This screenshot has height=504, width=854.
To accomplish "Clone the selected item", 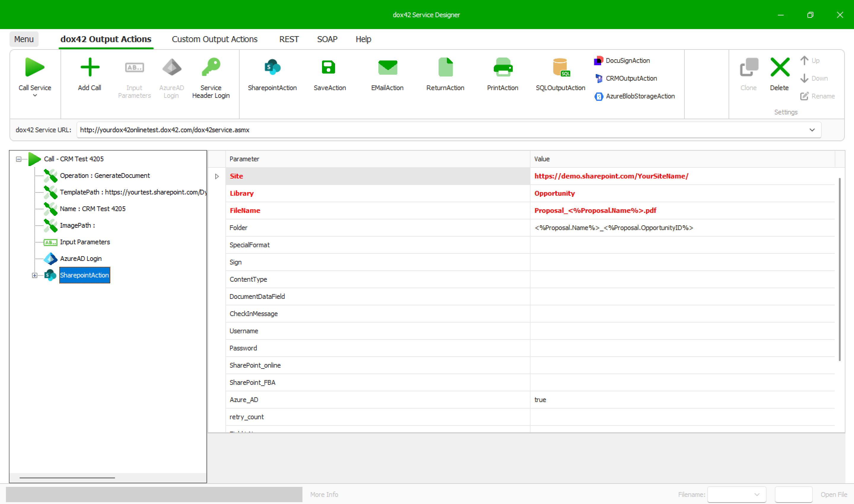I will click(x=749, y=75).
